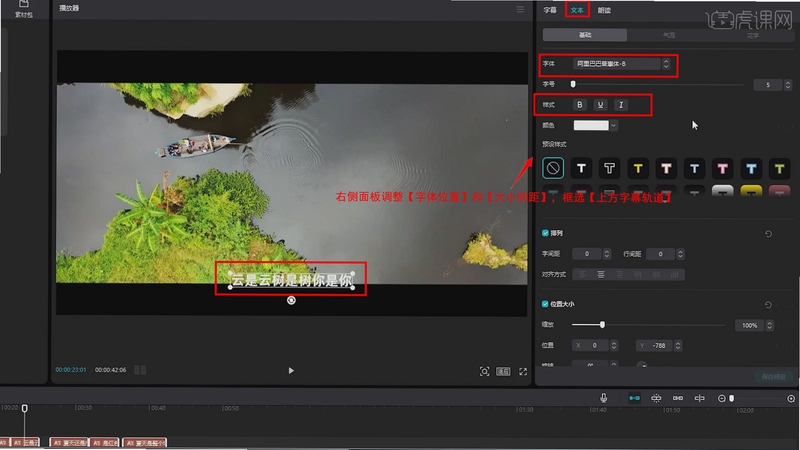Toggle preview axis icon in timeline toolbar

(x=699, y=398)
